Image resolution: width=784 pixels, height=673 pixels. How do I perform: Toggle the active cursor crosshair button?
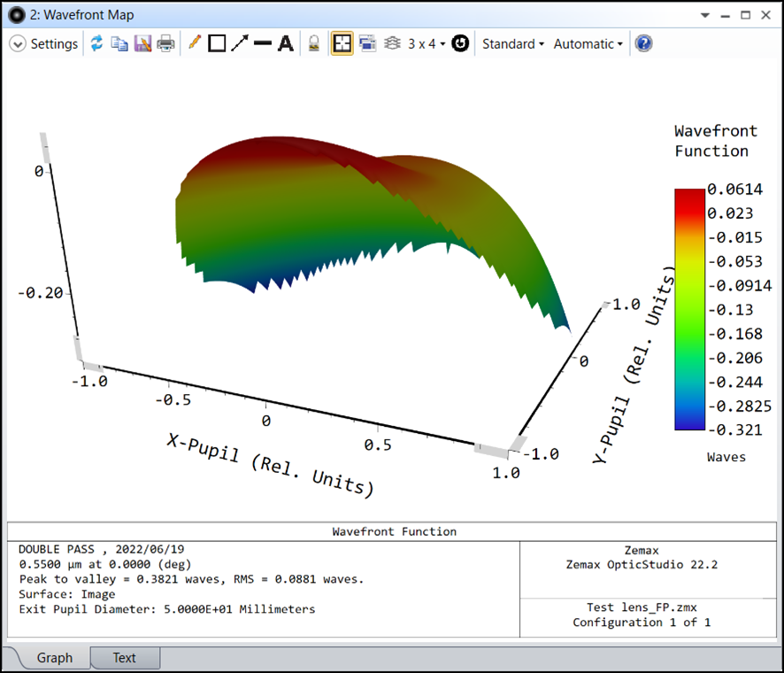[342, 43]
